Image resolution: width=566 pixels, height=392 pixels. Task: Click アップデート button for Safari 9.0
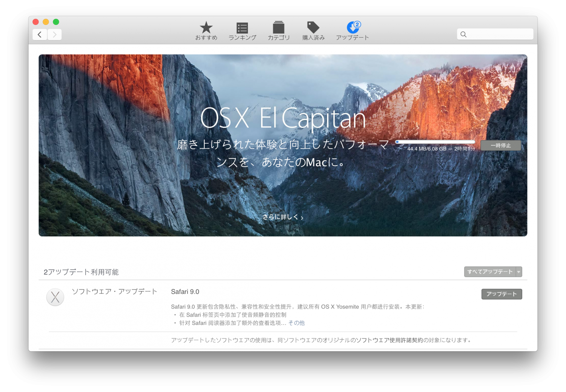[501, 294]
